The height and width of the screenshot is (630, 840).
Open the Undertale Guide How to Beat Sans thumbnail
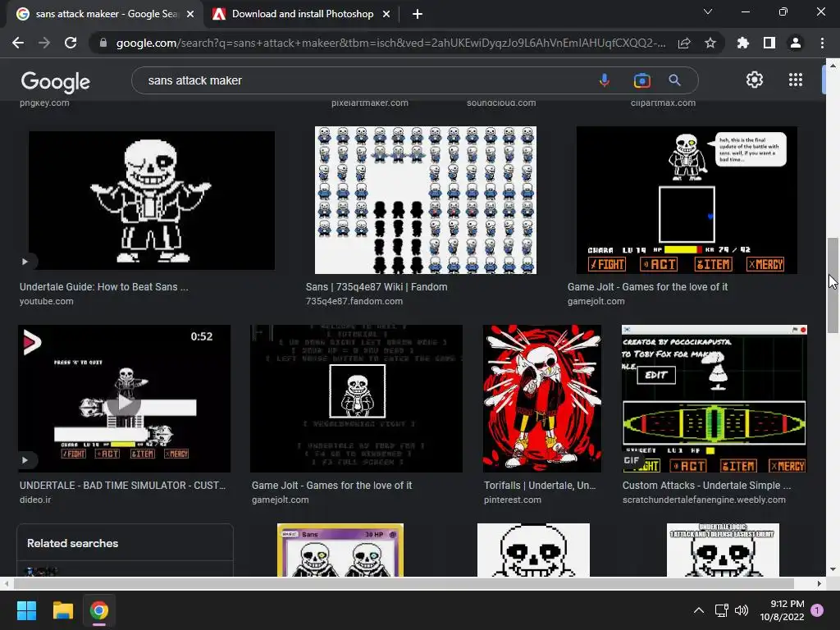152,200
